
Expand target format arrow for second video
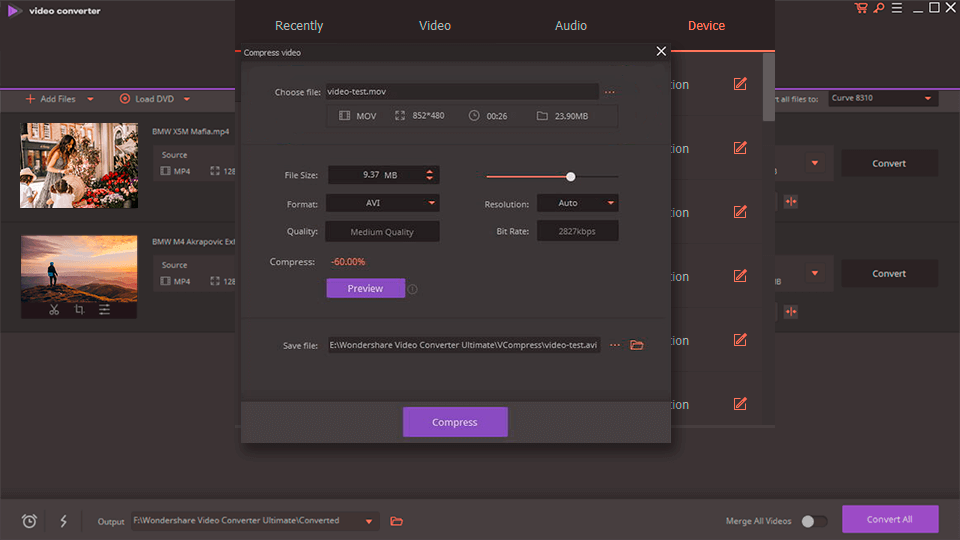click(815, 273)
